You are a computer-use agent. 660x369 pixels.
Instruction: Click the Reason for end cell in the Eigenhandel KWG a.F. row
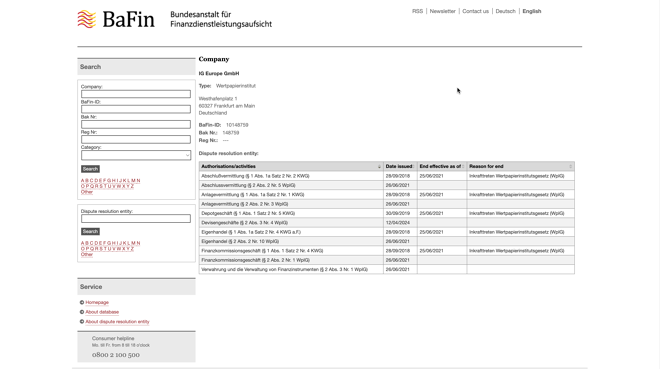pos(520,232)
